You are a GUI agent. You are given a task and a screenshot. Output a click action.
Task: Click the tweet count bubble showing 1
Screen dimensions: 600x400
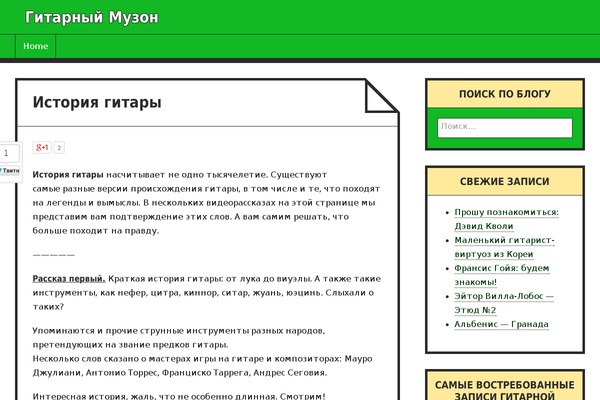(x=8, y=153)
